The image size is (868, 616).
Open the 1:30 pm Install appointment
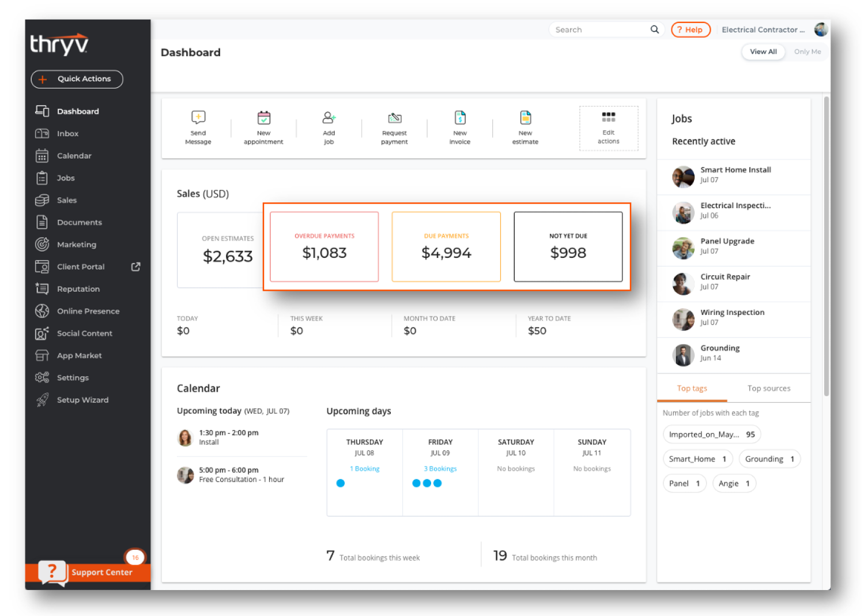point(241,438)
